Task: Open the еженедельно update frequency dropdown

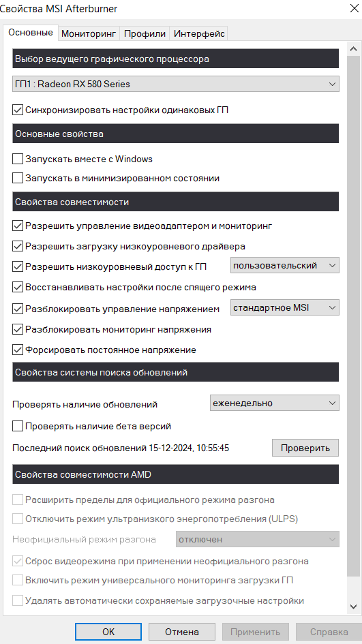Action: click(275, 403)
